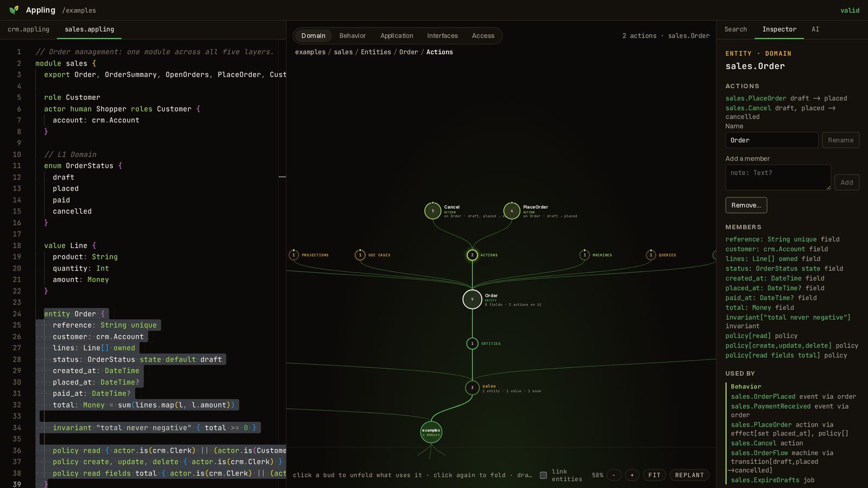
Task: Open the Access layer tab
Action: [483, 36]
